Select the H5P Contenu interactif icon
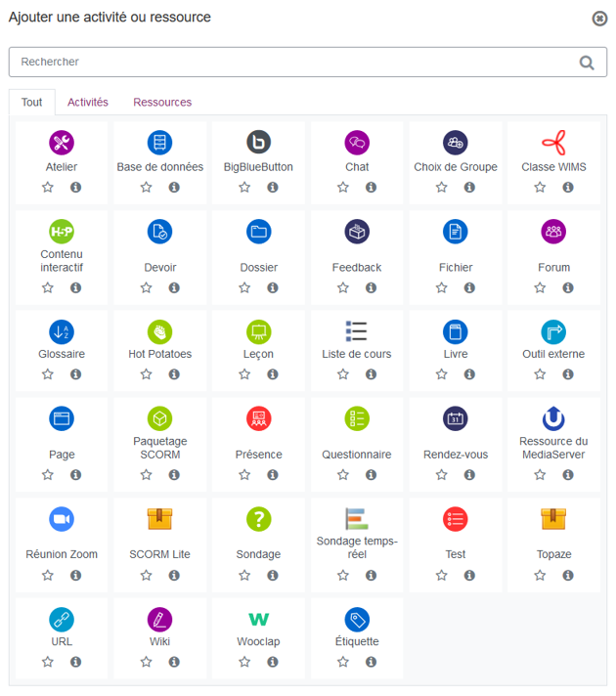 [62, 232]
